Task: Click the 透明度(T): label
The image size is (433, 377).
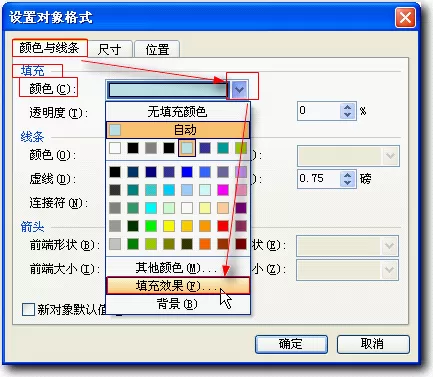Action: pos(59,113)
